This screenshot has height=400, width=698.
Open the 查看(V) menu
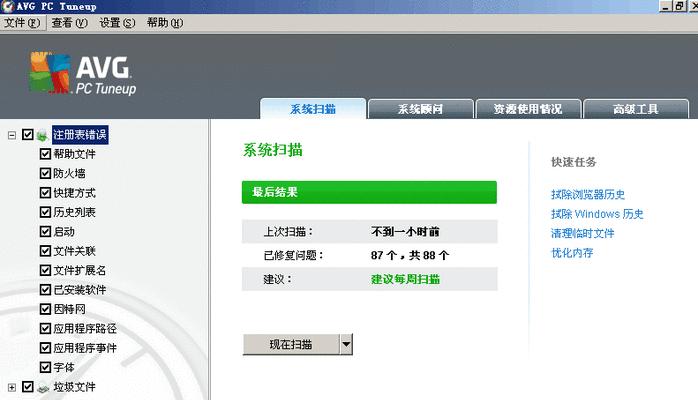pos(69,23)
